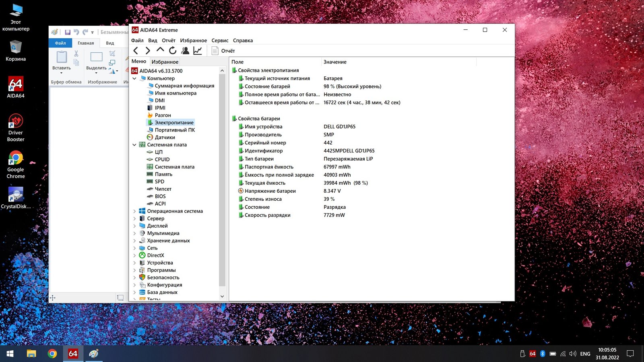Click the Значение column header
Image resolution: width=644 pixels, height=362 pixels.
click(x=335, y=62)
